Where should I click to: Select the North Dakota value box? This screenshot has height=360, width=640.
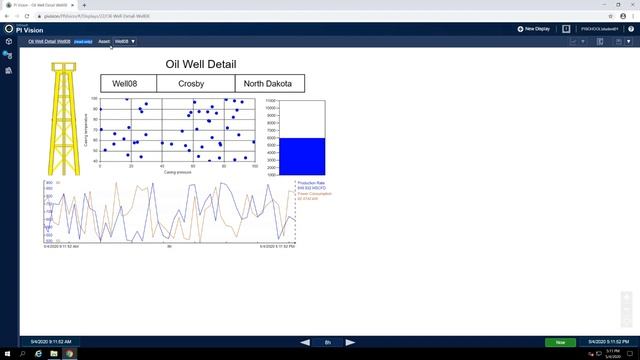[x=270, y=83]
